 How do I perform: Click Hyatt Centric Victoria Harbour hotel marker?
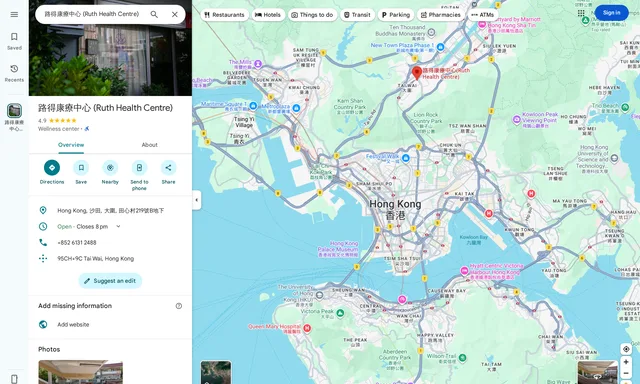tap(464, 271)
